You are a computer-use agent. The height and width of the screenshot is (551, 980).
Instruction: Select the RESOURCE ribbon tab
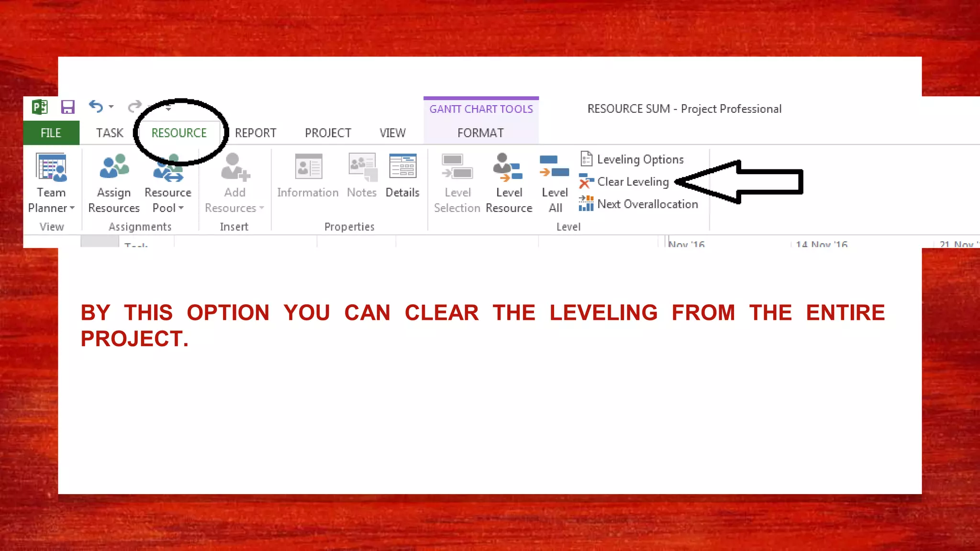click(x=179, y=133)
